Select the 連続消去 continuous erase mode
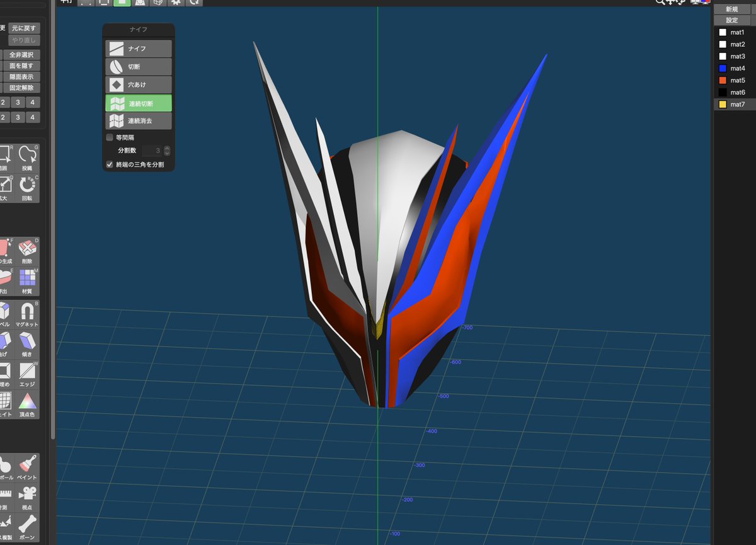756x545 pixels. point(139,120)
